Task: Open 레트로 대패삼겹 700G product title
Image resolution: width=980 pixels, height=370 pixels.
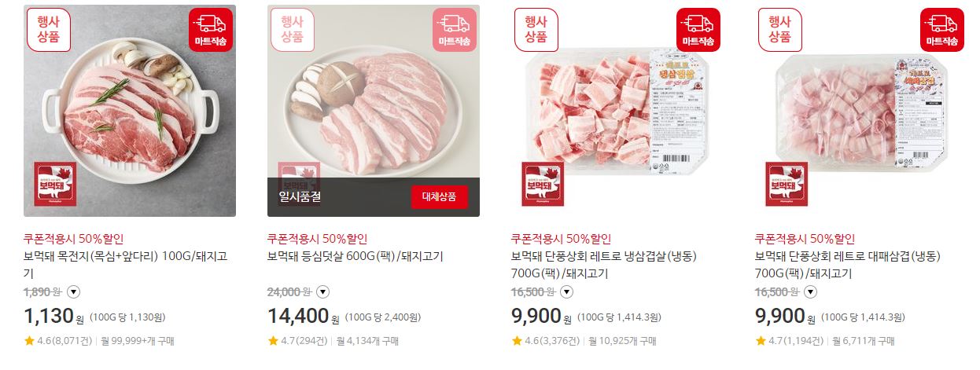Action: pyautogui.click(x=848, y=265)
